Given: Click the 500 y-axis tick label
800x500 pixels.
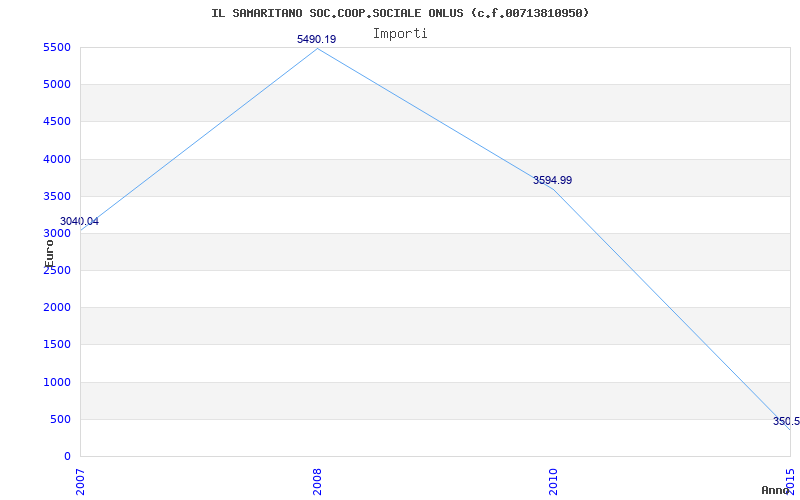Looking at the screenshot, I should tap(60, 419).
